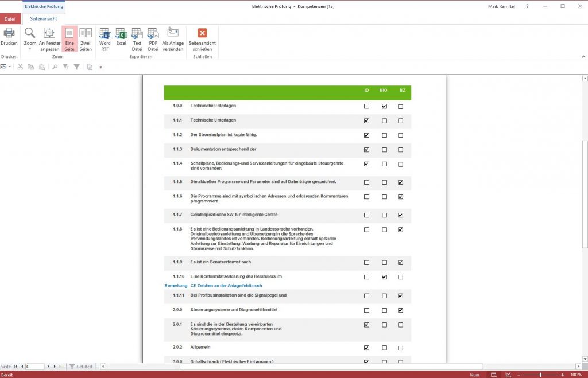
Task: Export report as PDF Datei
Action: [x=153, y=39]
